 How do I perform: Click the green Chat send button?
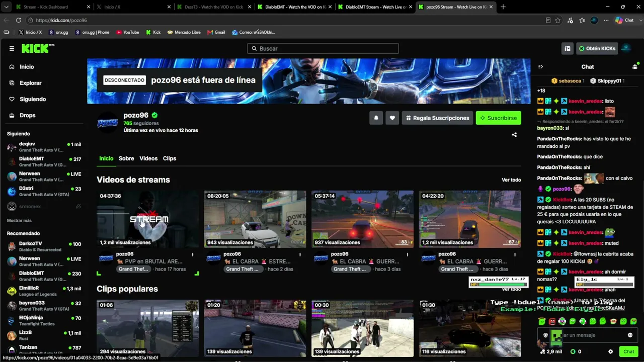tap(629, 352)
